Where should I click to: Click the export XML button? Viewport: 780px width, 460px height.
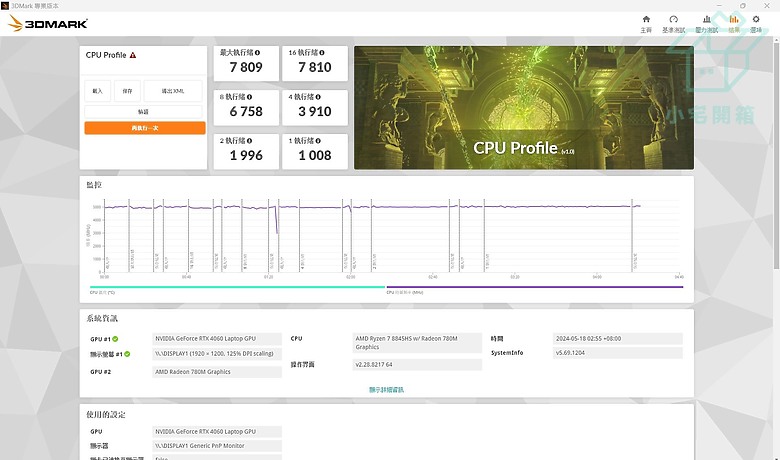[x=173, y=91]
